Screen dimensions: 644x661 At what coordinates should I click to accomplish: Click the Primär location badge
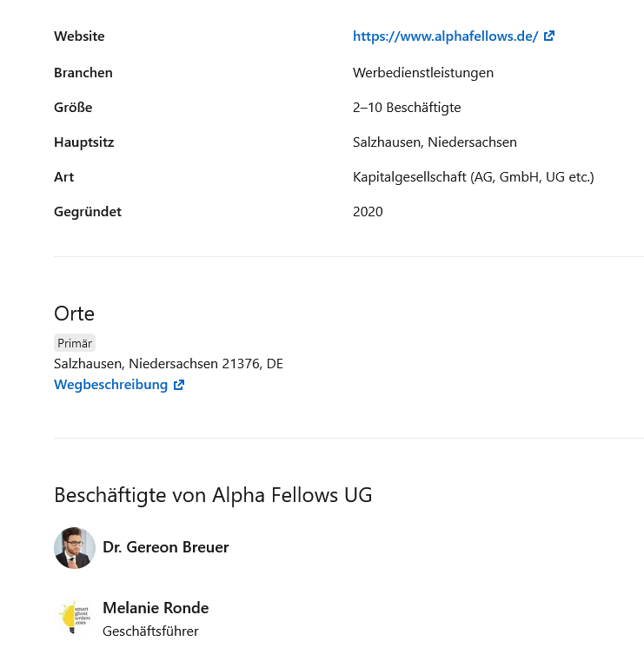(x=75, y=343)
